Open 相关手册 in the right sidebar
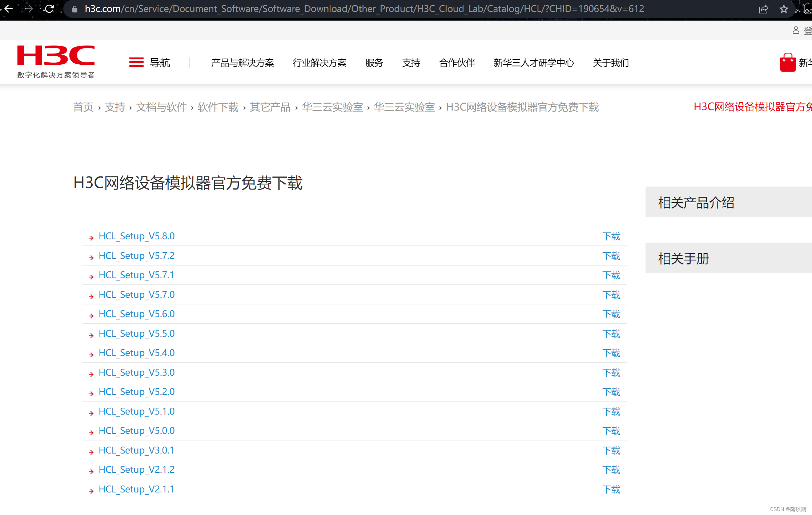Screen dimensions: 812x515 683,258
